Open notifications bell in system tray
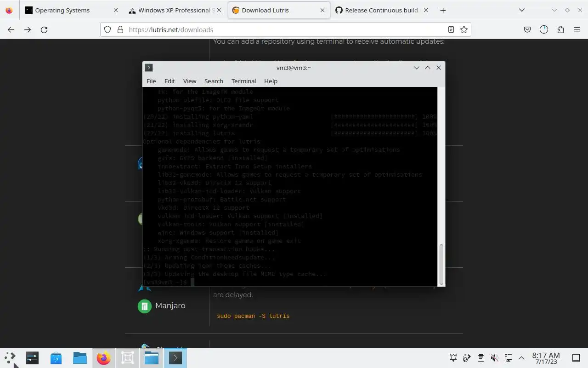 [x=453, y=358]
